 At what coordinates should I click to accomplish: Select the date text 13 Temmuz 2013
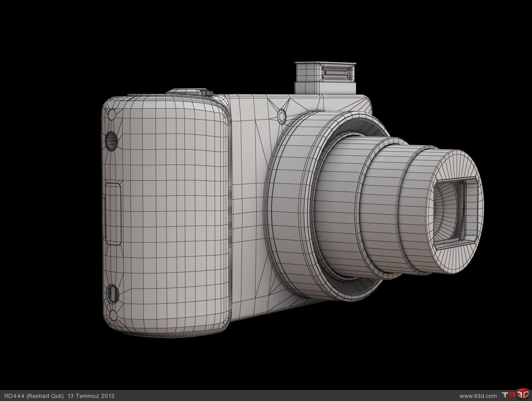coord(91,396)
